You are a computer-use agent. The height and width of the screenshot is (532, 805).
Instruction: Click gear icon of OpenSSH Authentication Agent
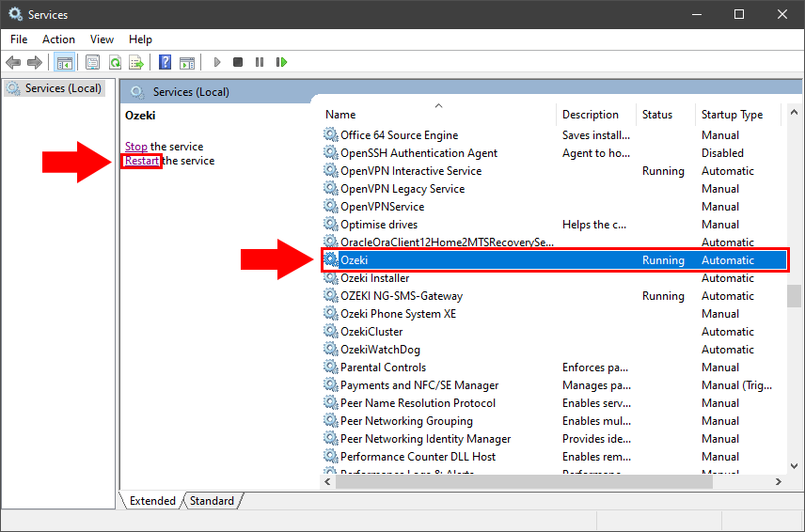[x=331, y=153]
